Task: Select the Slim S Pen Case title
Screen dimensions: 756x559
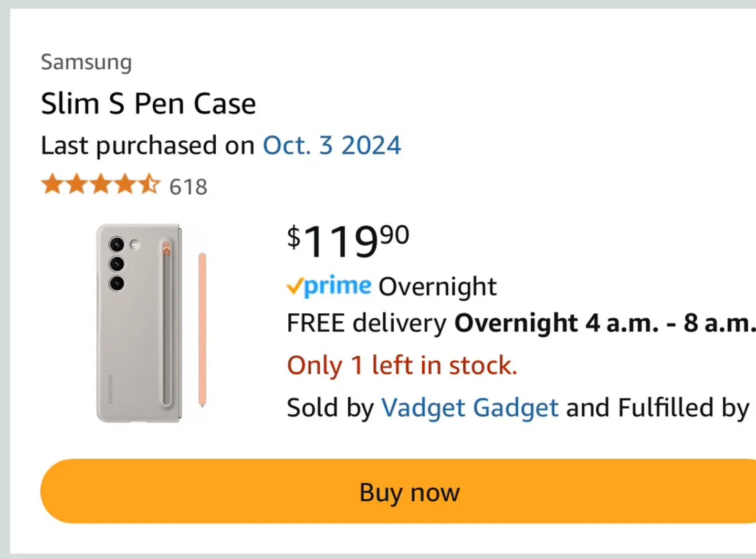Action: 149,103
